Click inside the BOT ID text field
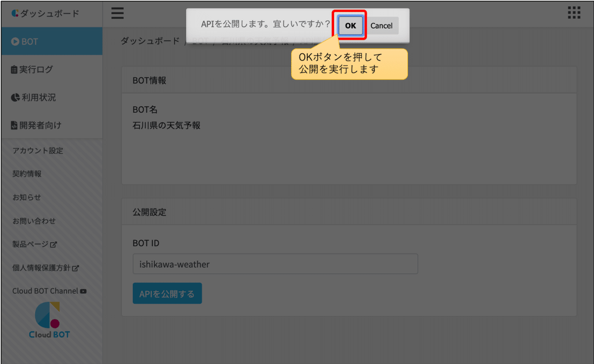The width and height of the screenshot is (594, 364). [275, 264]
